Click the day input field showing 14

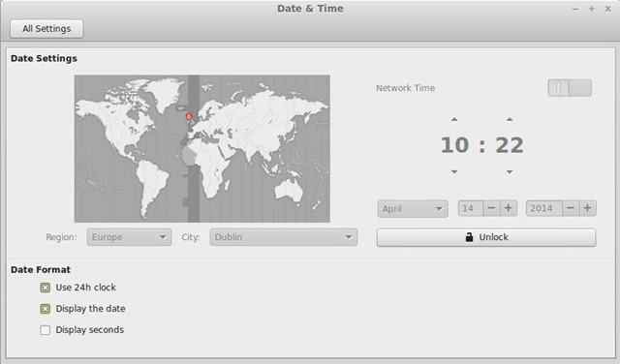(x=471, y=208)
